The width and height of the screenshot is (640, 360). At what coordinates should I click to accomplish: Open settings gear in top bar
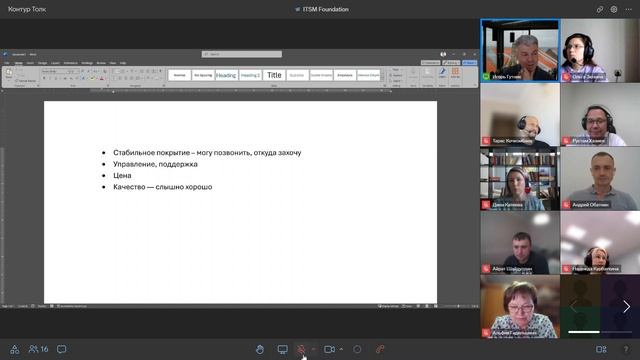click(x=614, y=9)
